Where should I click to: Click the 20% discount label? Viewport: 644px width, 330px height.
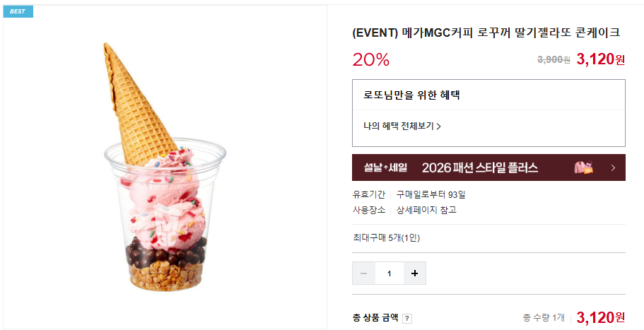[371, 60]
